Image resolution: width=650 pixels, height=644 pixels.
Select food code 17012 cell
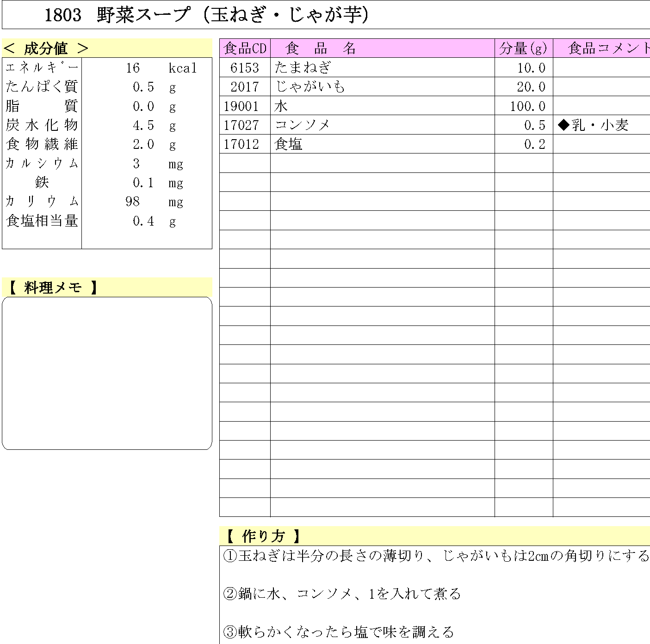coord(241,144)
